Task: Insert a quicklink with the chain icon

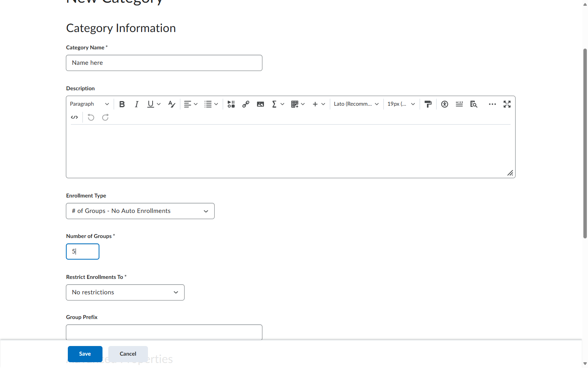Action: (x=246, y=104)
